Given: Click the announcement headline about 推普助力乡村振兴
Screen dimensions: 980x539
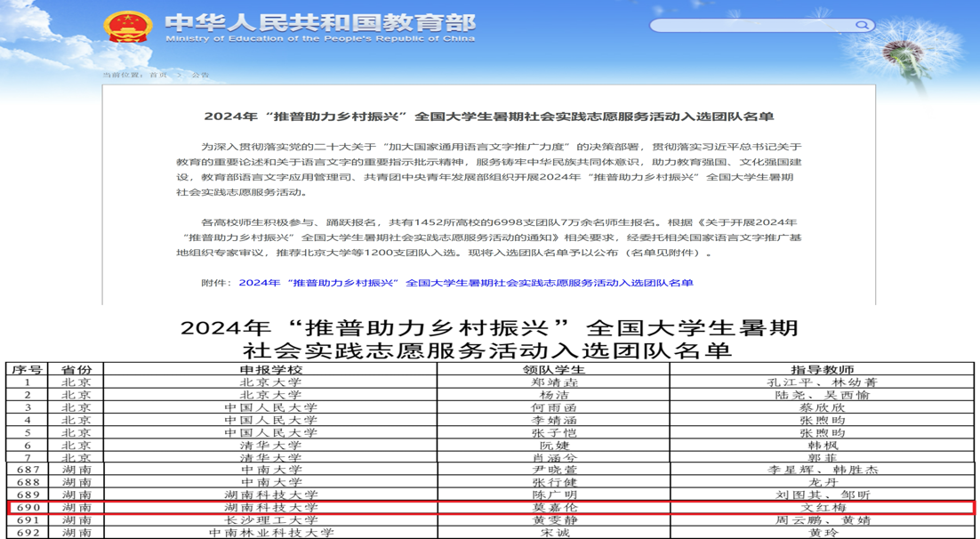Looking at the screenshot, I should tap(488, 117).
